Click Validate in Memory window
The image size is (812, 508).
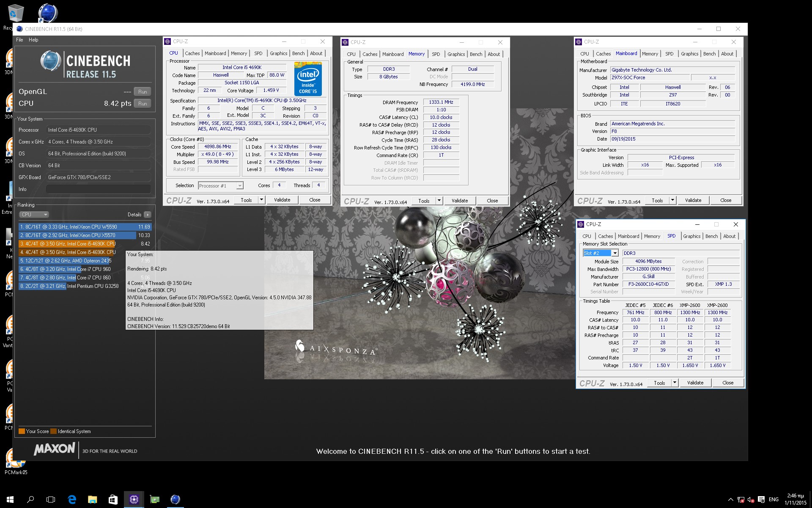tap(460, 201)
